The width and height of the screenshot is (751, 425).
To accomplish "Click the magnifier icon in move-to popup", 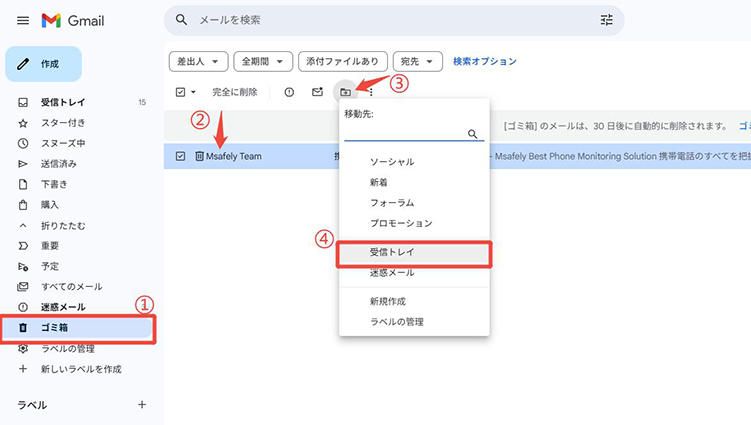I will (x=472, y=134).
